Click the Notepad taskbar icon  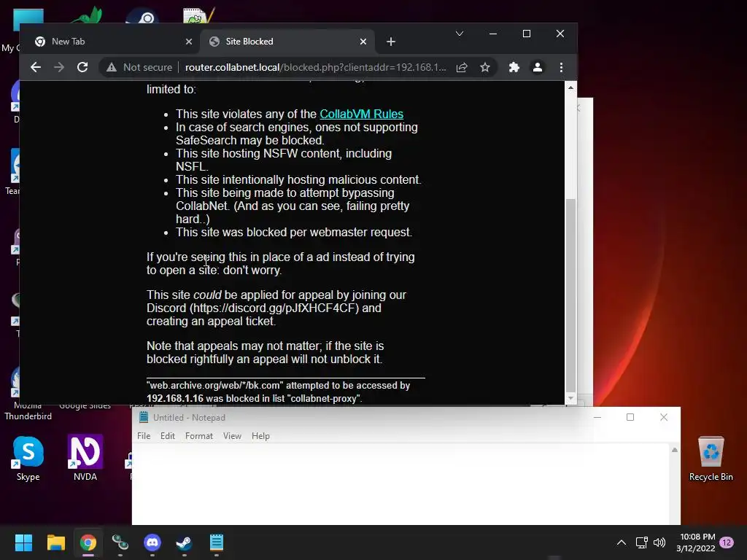(x=216, y=542)
